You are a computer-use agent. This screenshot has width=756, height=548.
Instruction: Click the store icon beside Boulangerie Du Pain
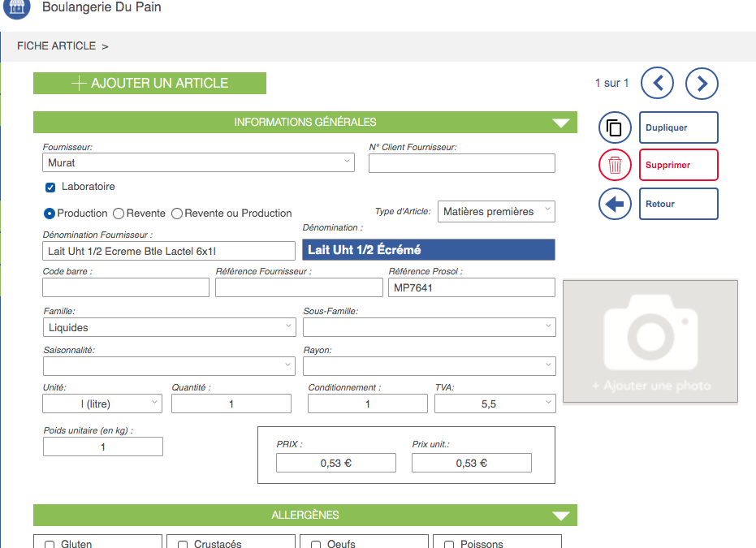[x=16, y=7]
